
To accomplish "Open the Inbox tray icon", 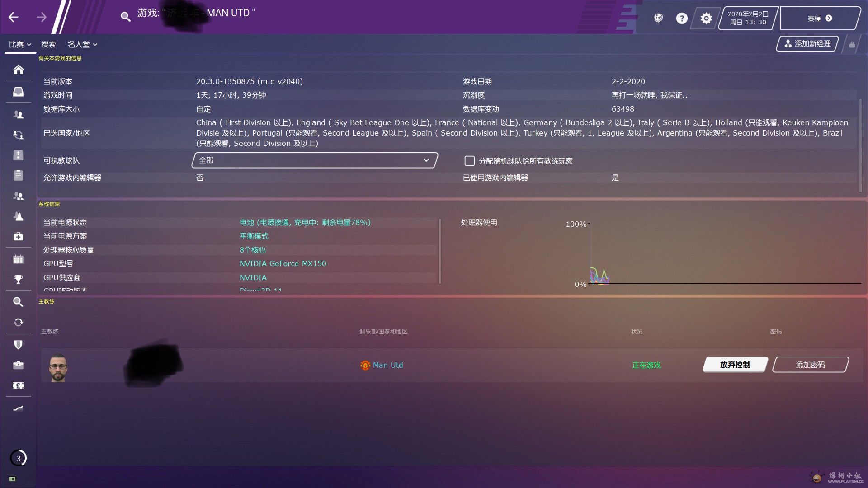I will point(18,92).
